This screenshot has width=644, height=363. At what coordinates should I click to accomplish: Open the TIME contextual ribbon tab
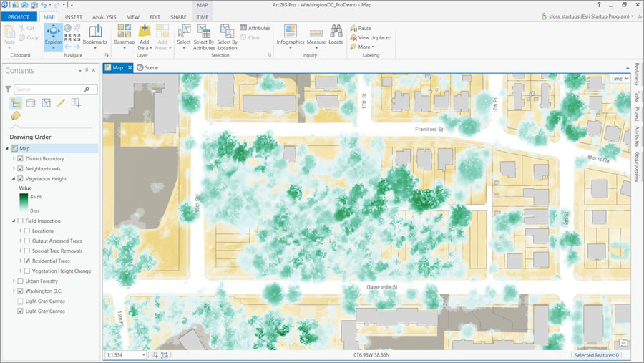tap(203, 17)
